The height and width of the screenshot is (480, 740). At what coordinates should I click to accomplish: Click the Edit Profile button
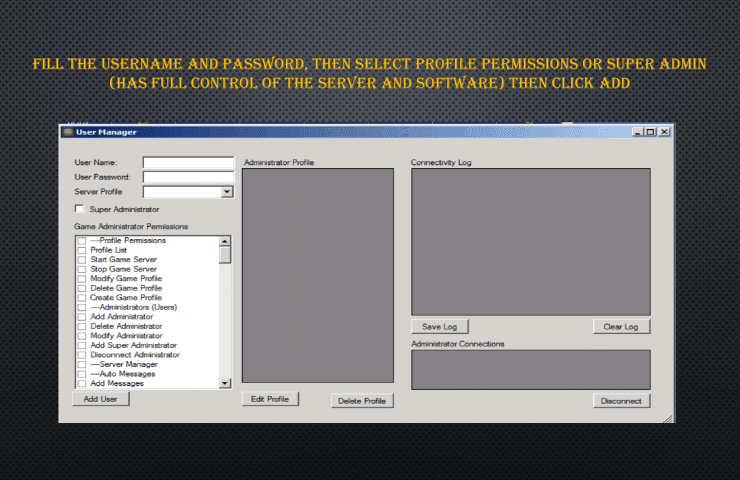tap(270, 399)
